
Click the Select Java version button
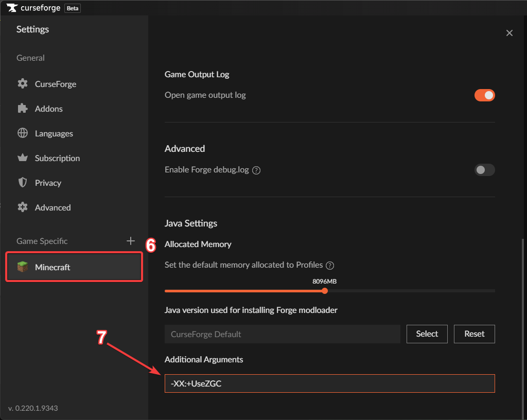click(x=427, y=334)
